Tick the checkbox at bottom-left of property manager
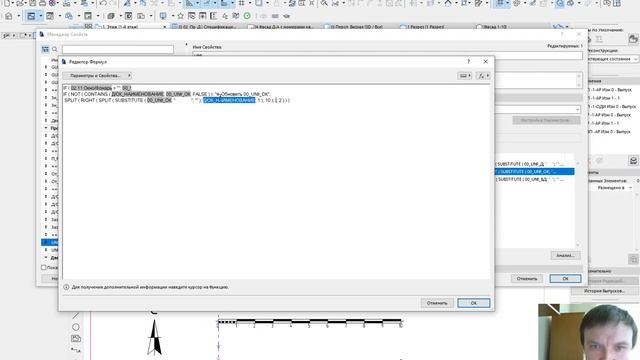This screenshot has height=360, width=640. click(44, 267)
